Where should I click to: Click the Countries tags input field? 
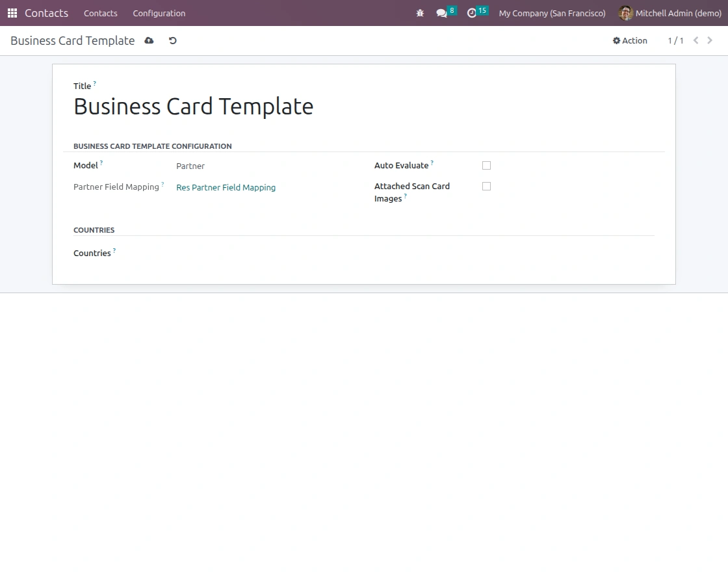(415, 253)
